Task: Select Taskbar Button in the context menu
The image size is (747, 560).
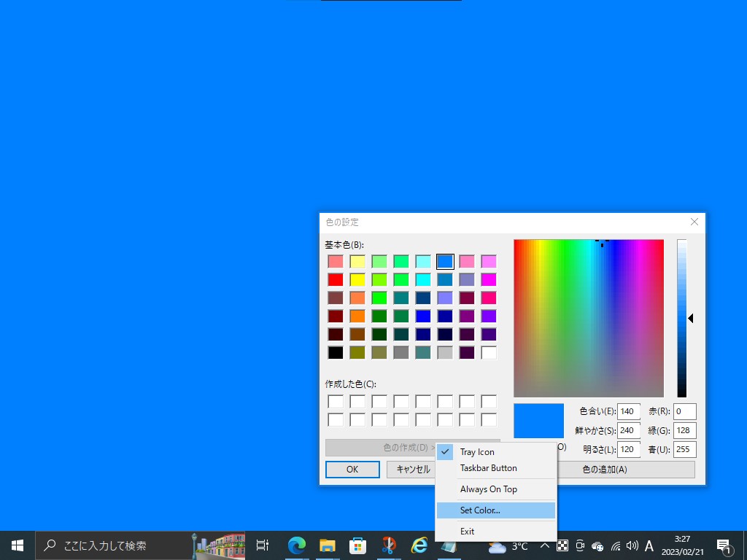Action: click(x=495, y=468)
